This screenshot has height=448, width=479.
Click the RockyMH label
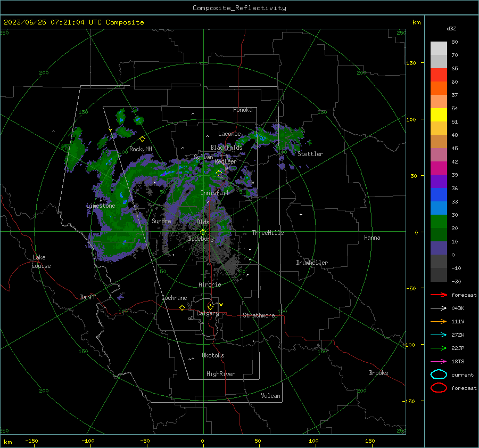point(141,149)
